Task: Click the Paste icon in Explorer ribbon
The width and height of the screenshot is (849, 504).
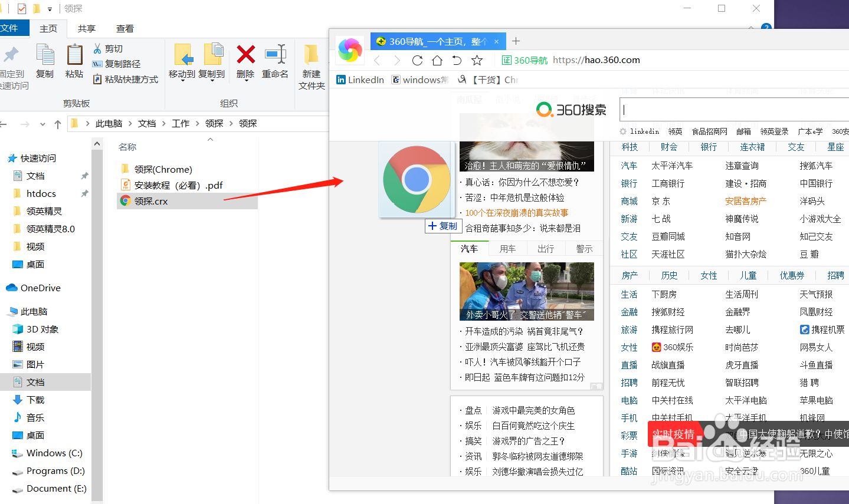Action: (x=74, y=55)
